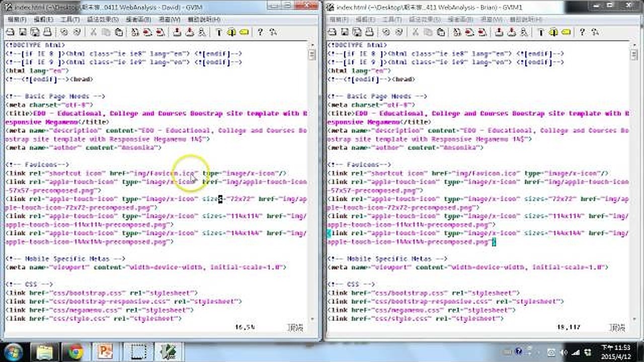Open 視窗(W) menu in left David window
Screen dimensions: 644x362
[x=170, y=20]
